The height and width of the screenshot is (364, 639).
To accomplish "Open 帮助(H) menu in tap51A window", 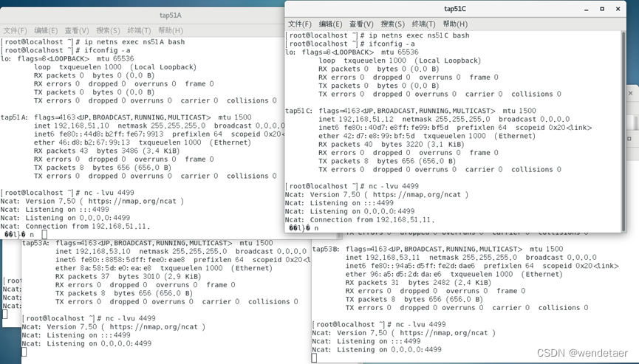I will (171, 30).
